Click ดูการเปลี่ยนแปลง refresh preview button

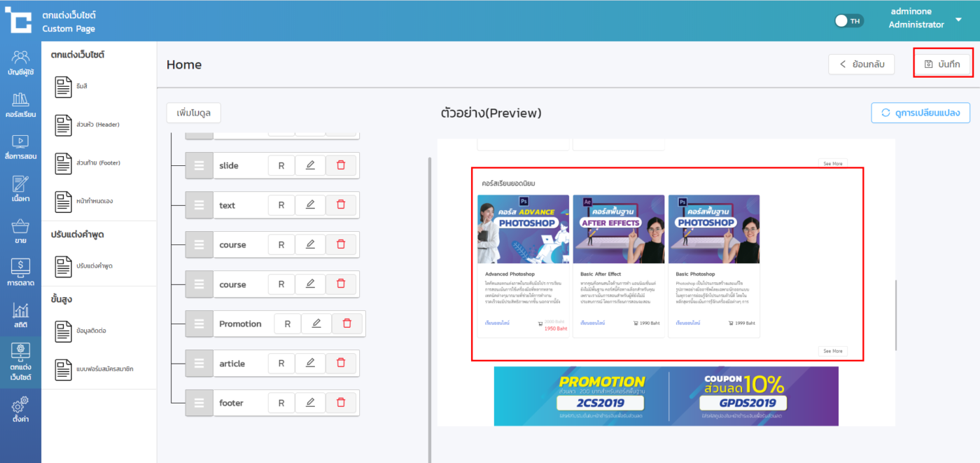coord(920,113)
